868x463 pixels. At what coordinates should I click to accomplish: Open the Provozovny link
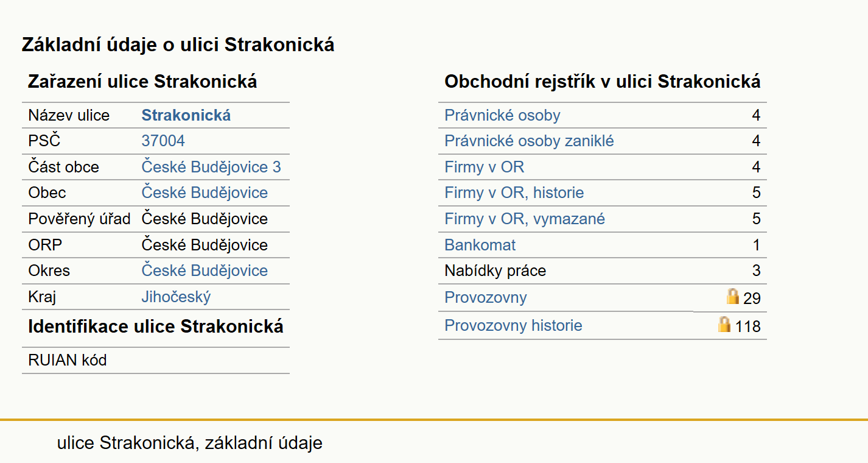pos(486,297)
